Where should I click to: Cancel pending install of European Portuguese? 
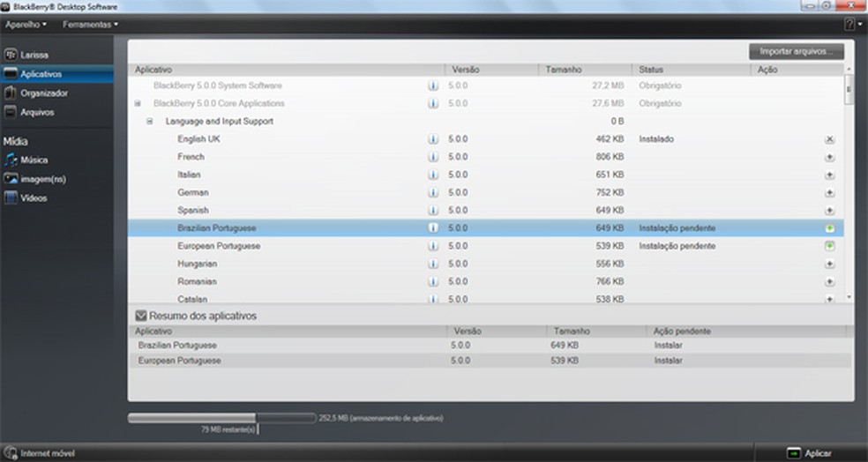[x=829, y=246]
